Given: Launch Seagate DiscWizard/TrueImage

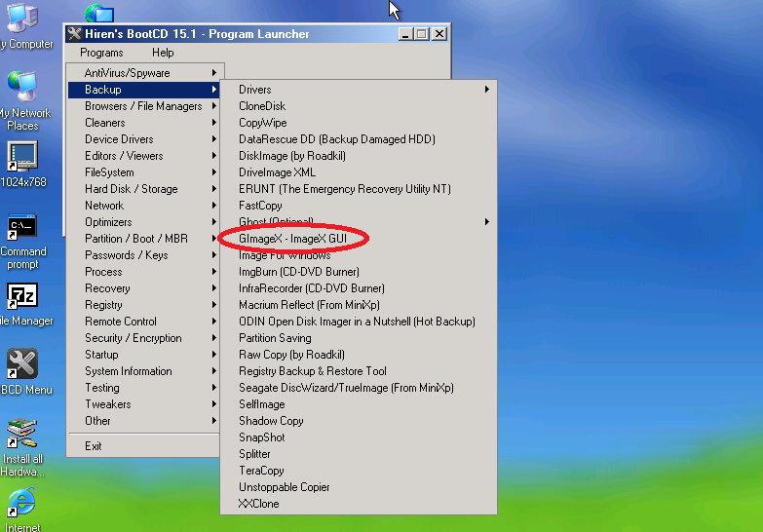Looking at the screenshot, I should coord(359,388).
